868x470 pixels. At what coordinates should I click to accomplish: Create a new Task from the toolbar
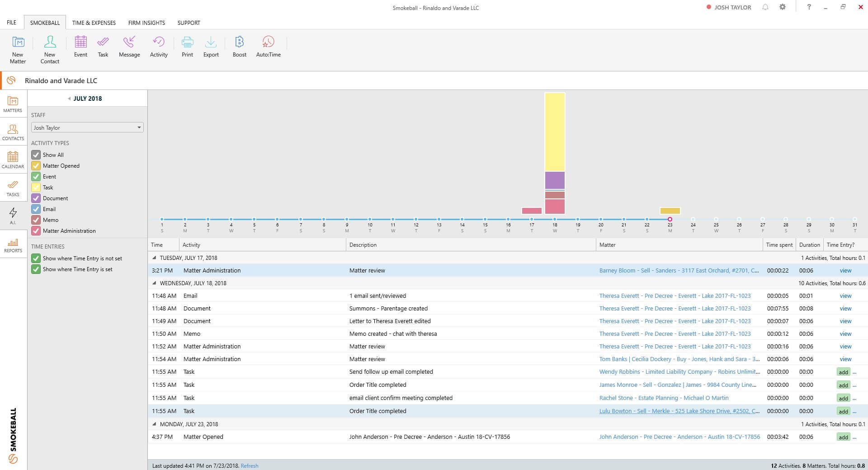tap(103, 47)
